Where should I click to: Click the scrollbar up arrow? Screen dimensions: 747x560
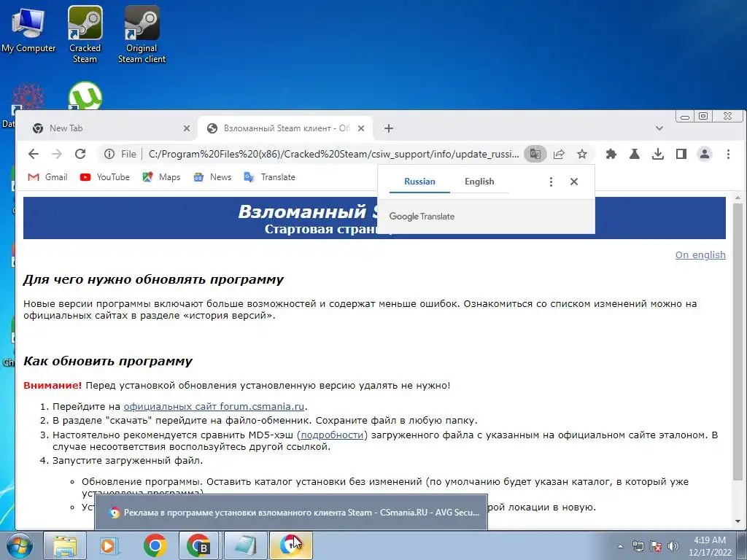[738, 197]
